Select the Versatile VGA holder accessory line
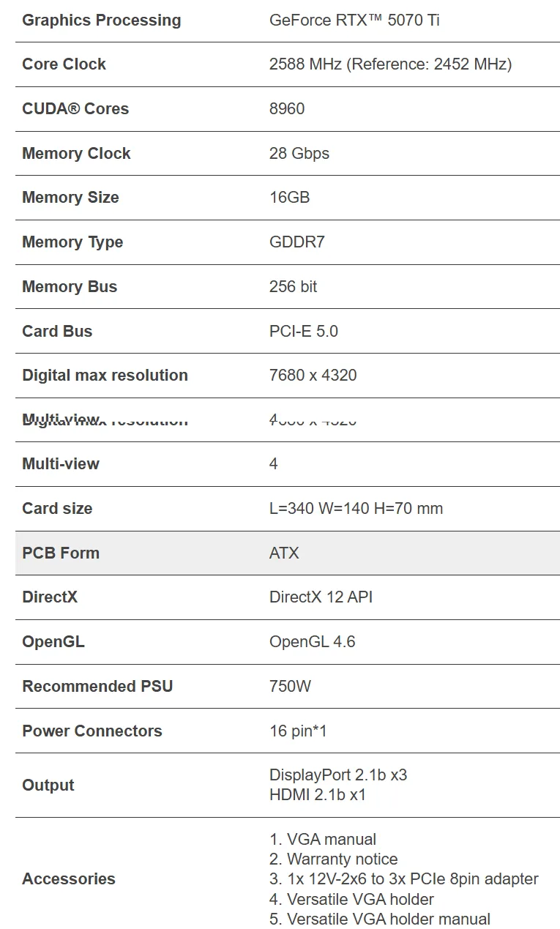Screen dimensions: 560x929 coord(351,900)
